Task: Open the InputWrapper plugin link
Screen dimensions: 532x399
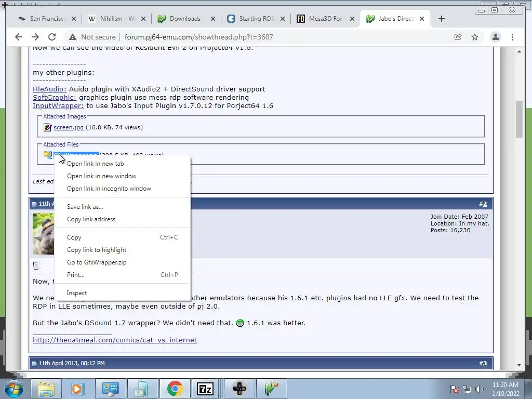Action: tap(58, 106)
